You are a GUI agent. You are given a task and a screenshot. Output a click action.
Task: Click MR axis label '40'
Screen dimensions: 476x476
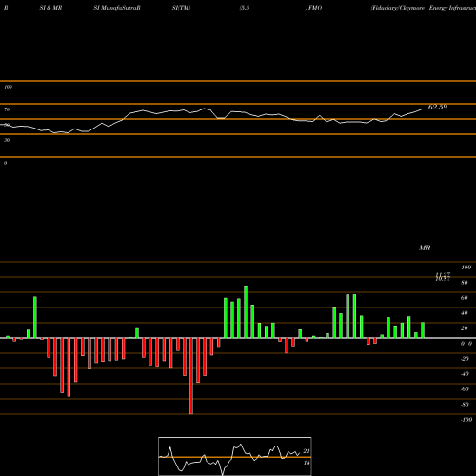464,313
